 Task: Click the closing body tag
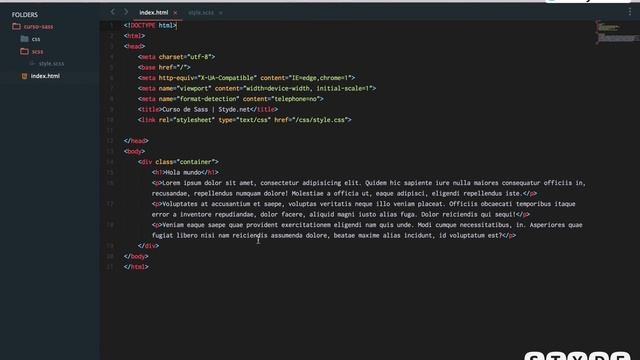click(x=136, y=256)
